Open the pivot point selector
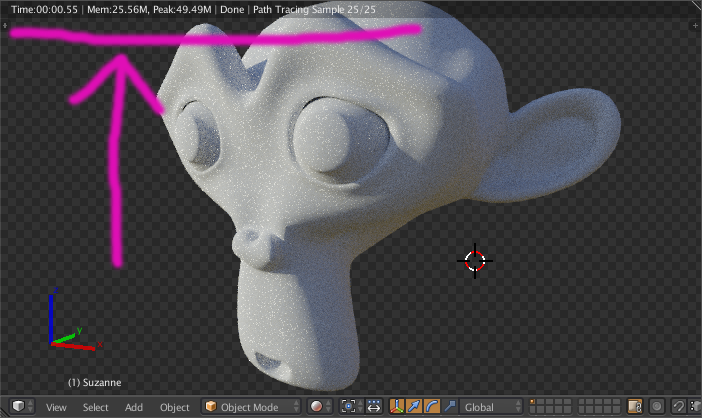The width and height of the screenshot is (702, 418). pyautogui.click(x=351, y=406)
